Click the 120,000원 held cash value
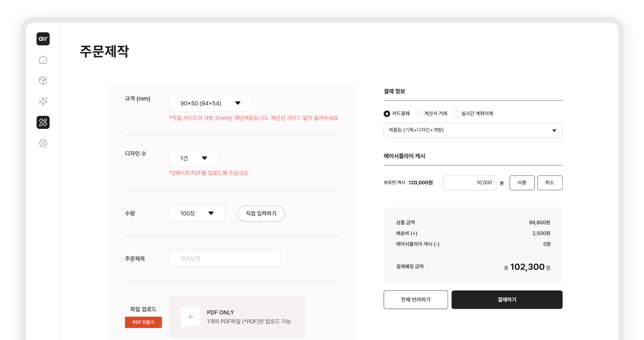 [x=420, y=183]
